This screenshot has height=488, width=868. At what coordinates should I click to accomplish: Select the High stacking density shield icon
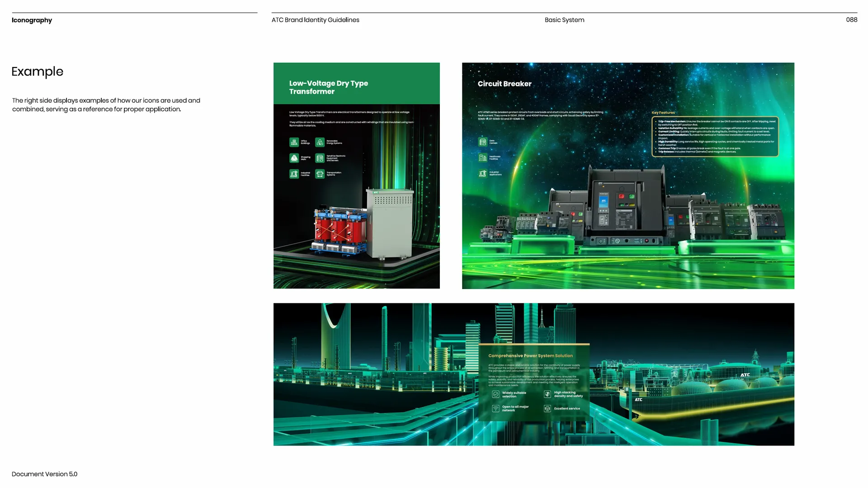pos(547,394)
